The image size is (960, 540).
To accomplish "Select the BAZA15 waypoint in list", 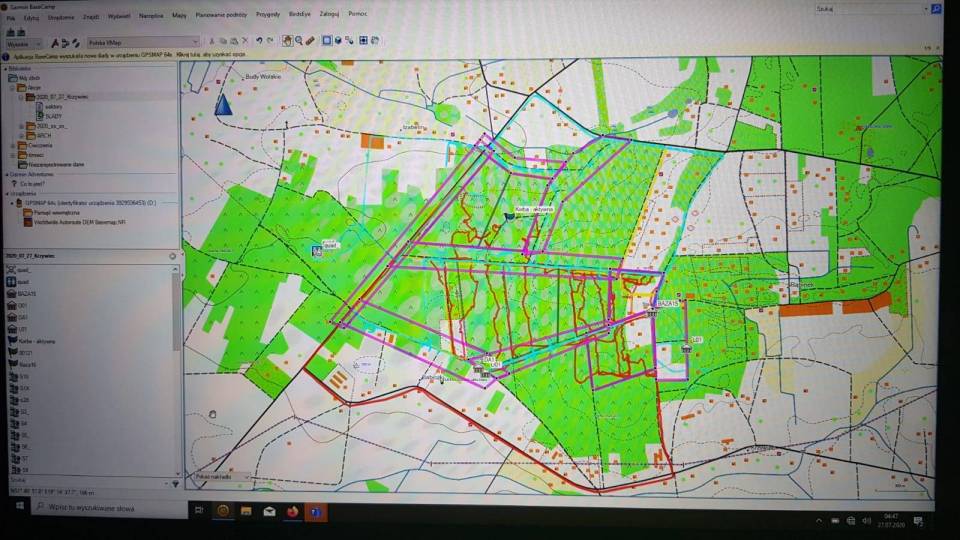I will pos(27,294).
